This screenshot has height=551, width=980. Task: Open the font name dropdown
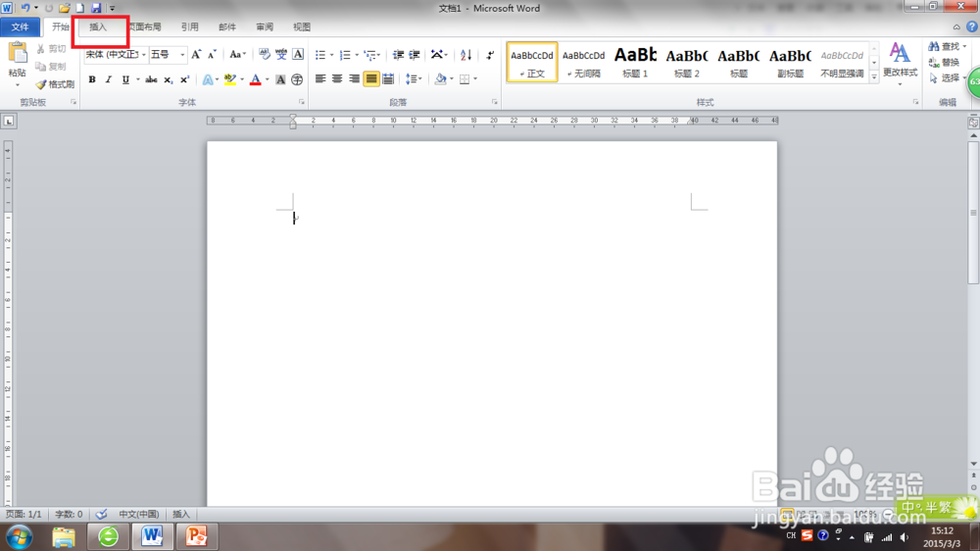(x=143, y=55)
